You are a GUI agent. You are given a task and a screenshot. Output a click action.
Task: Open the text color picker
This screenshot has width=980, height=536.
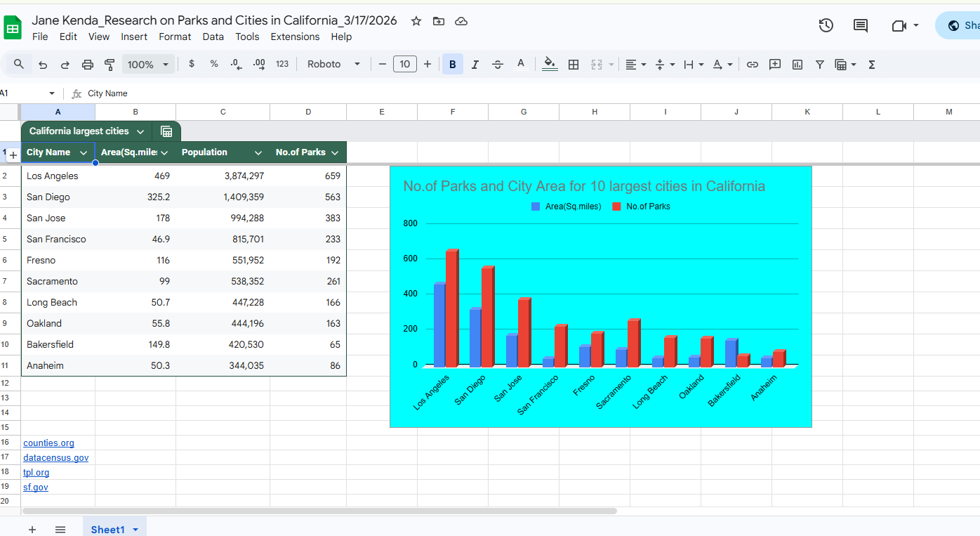click(521, 65)
